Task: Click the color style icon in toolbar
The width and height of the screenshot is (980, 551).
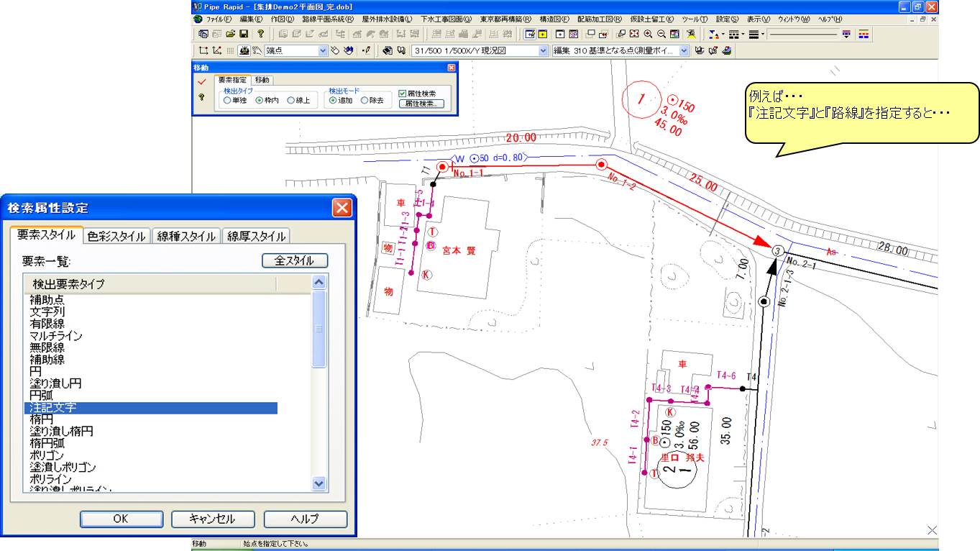Action: (713, 34)
